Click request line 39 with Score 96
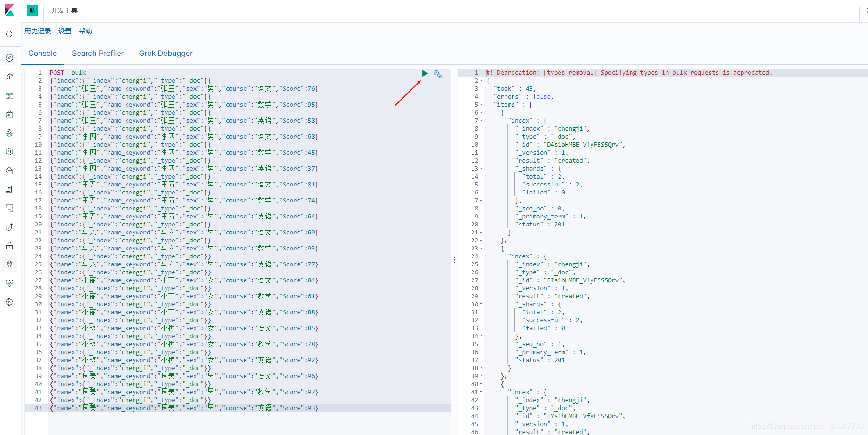Screen dimensions: 868x435 coord(184,376)
